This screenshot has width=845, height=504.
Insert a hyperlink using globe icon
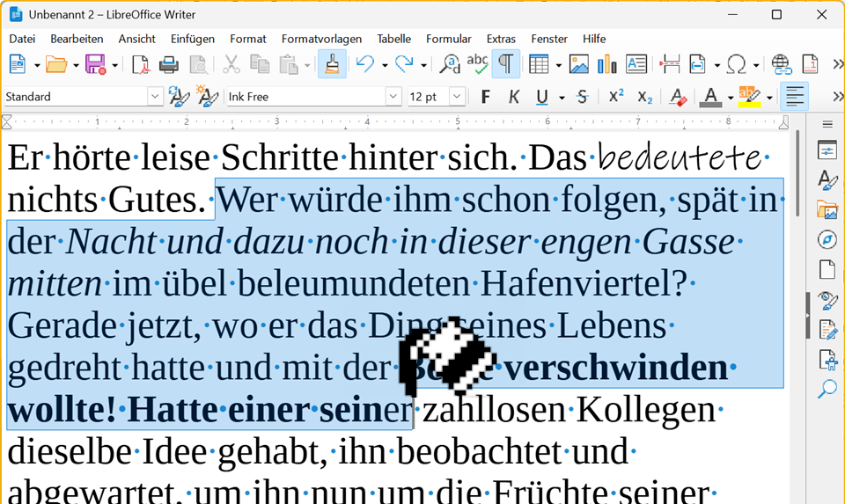click(781, 64)
